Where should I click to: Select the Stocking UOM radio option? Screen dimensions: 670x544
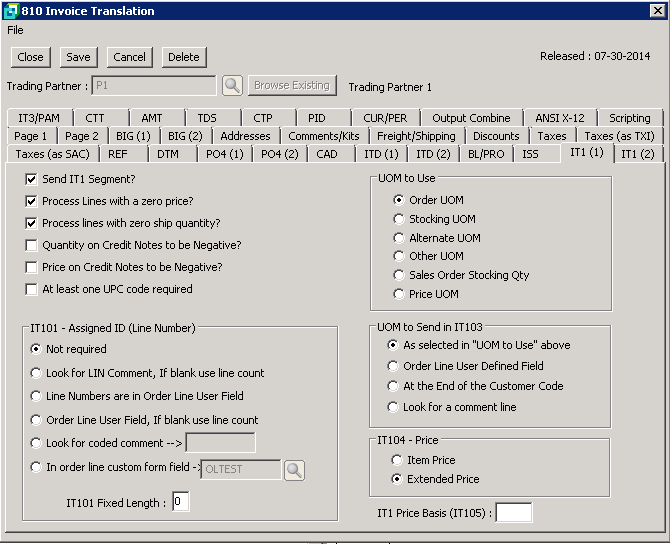(x=399, y=219)
